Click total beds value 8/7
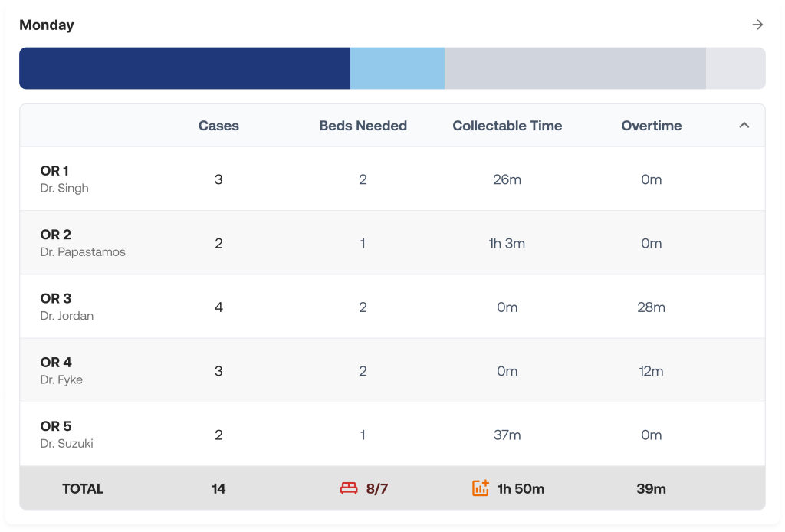785x532 pixels. point(377,489)
